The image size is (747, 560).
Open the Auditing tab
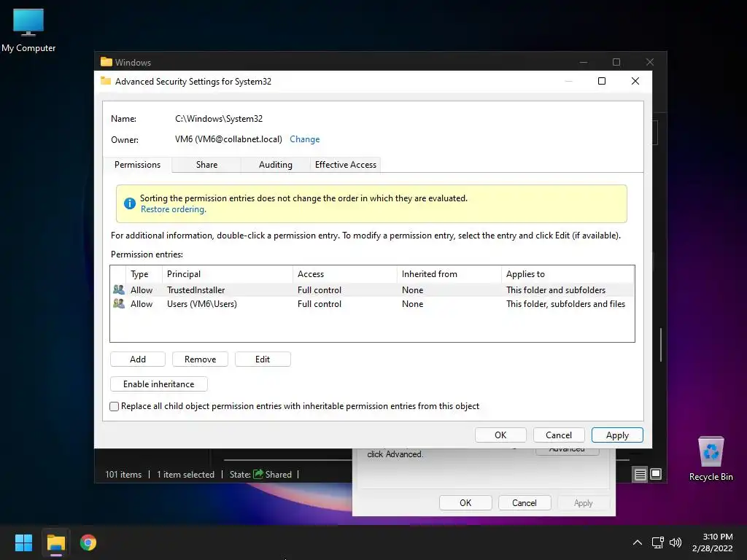(x=275, y=165)
